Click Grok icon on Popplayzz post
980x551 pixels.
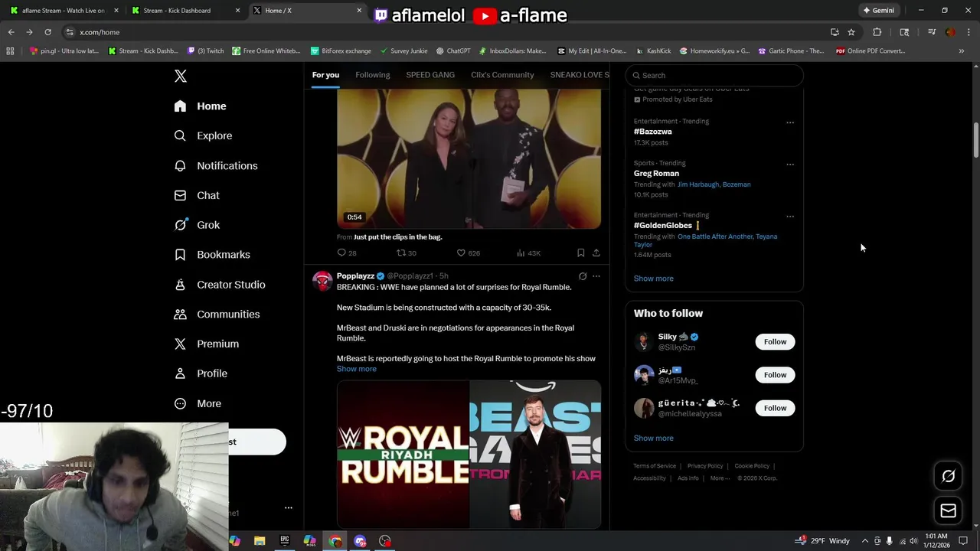click(x=583, y=276)
